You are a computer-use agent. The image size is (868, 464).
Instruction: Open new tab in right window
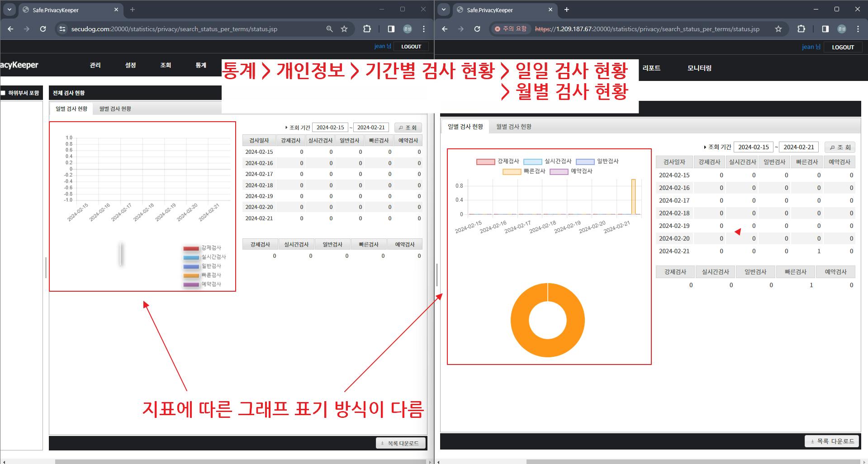pos(566,9)
